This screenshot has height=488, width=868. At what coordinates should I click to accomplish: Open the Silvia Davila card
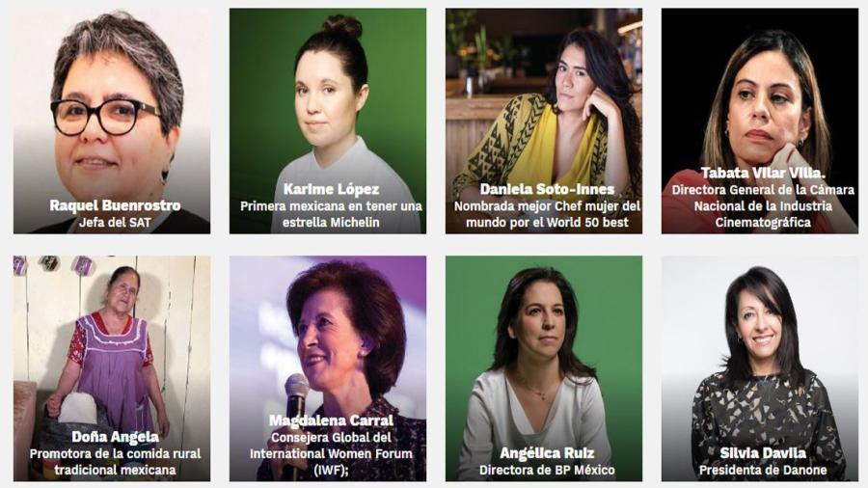click(760, 368)
